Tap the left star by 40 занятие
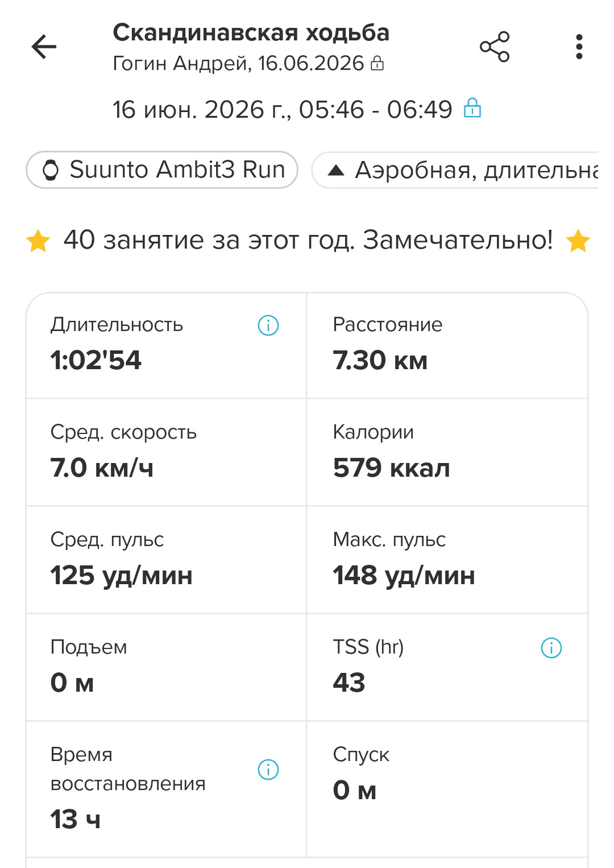Screen dimensions: 614x868 pos(38,241)
